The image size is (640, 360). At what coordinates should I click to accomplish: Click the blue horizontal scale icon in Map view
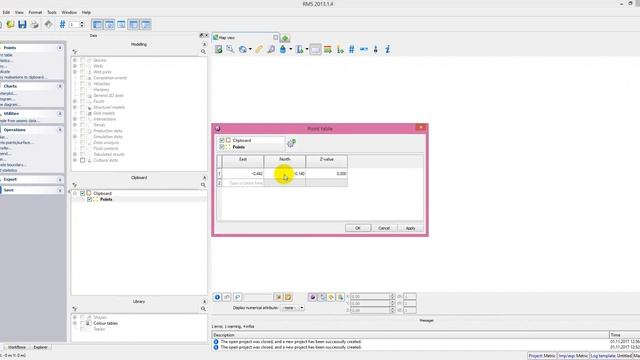[364, 49]
